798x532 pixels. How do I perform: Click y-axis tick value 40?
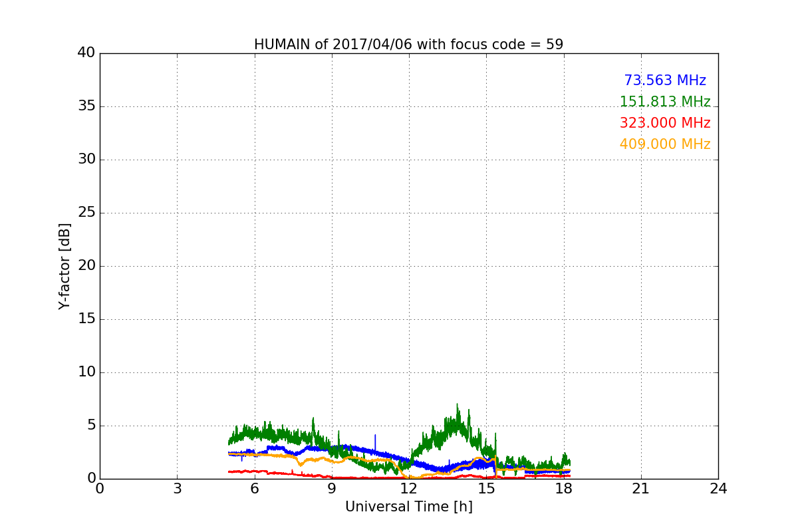[86, 53]
